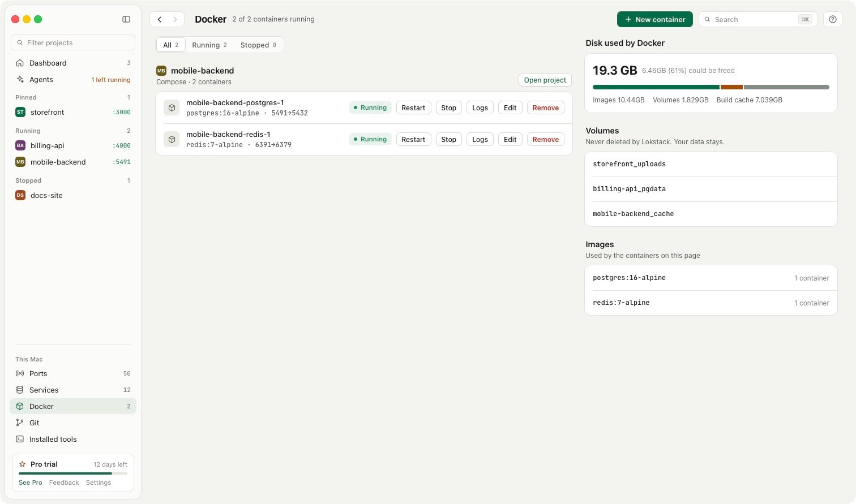Click the postgres:16-alpine image row
The image size is (856, 504).
point(711,278)
